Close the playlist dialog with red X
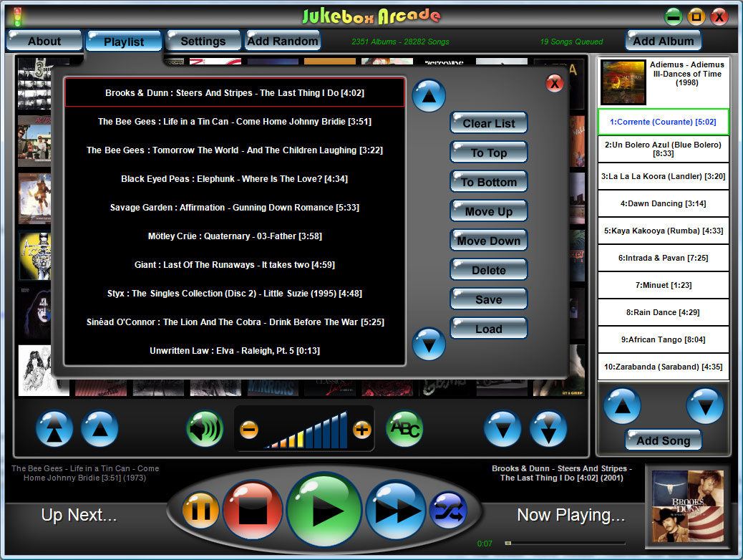This screenshot has height=560, width=743. click(x=555, y=84)
